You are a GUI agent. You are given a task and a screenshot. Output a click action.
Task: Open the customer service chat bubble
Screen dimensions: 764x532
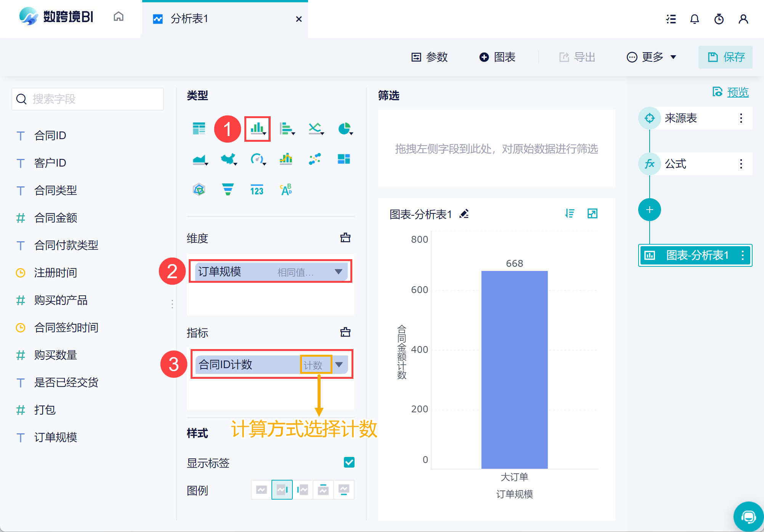pyautogui.click(x=748, y=517)
